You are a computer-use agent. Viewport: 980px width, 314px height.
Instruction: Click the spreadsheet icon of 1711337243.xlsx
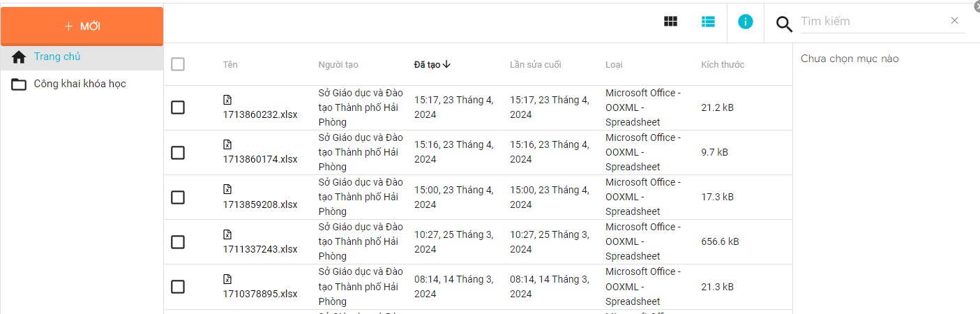tap(227, 234)
